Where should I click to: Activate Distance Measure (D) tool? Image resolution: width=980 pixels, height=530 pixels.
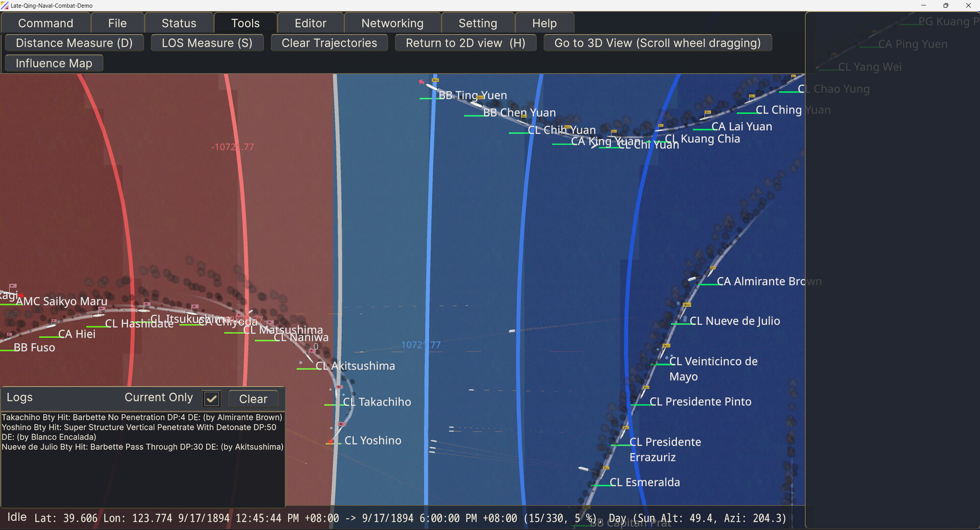click(x=74, y=43)
